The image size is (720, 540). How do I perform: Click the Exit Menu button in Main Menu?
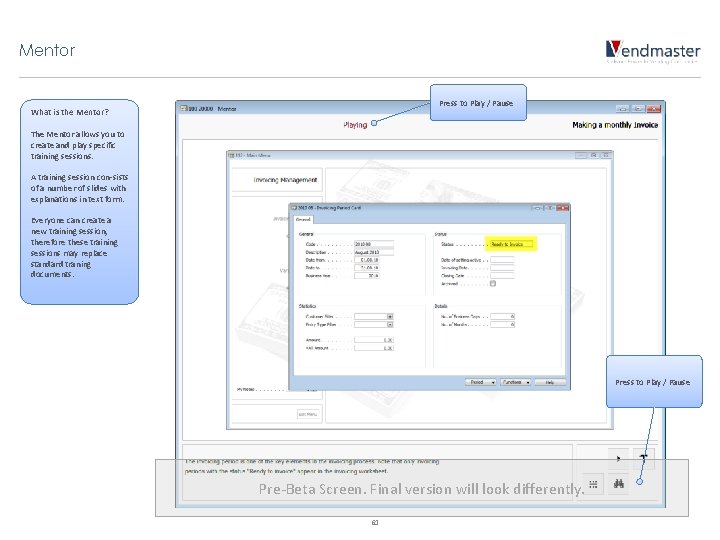point(308,414)
